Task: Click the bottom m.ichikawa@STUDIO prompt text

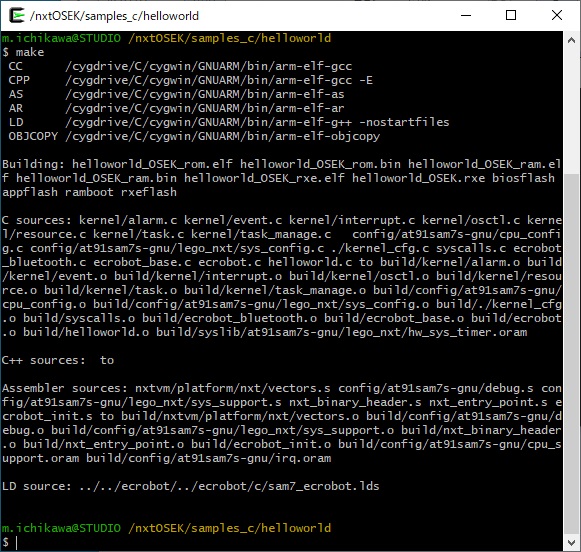Action: (62, 528)
